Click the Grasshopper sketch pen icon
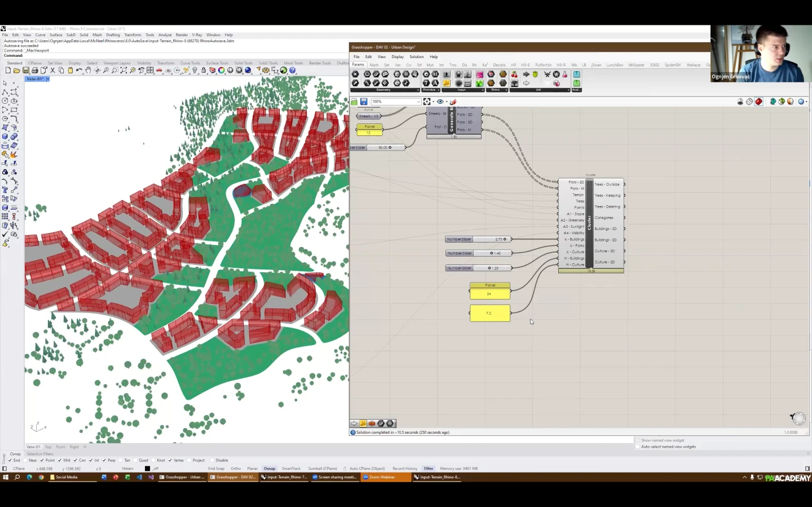The width and height of the screenshot is (812, 507). 452,102
